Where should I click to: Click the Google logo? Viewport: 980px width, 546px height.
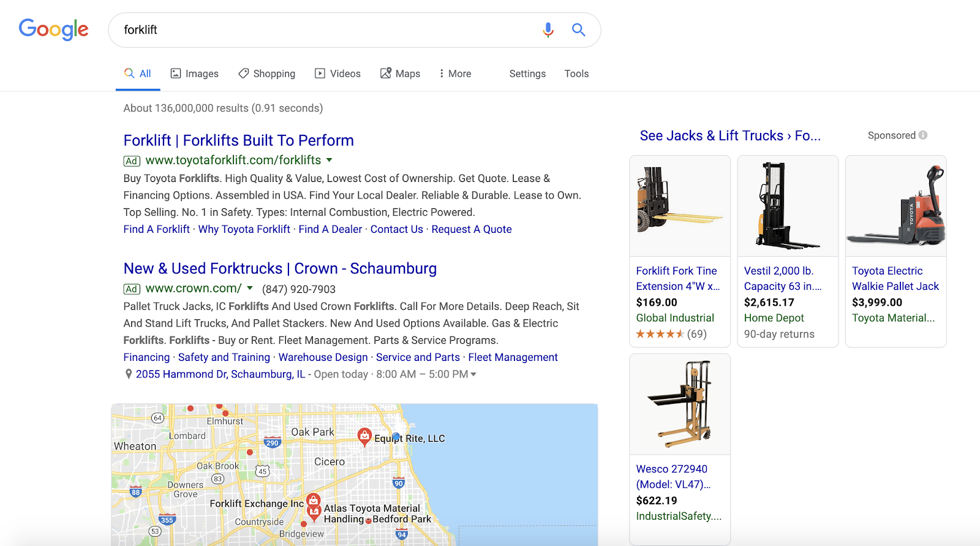(54, 29)
